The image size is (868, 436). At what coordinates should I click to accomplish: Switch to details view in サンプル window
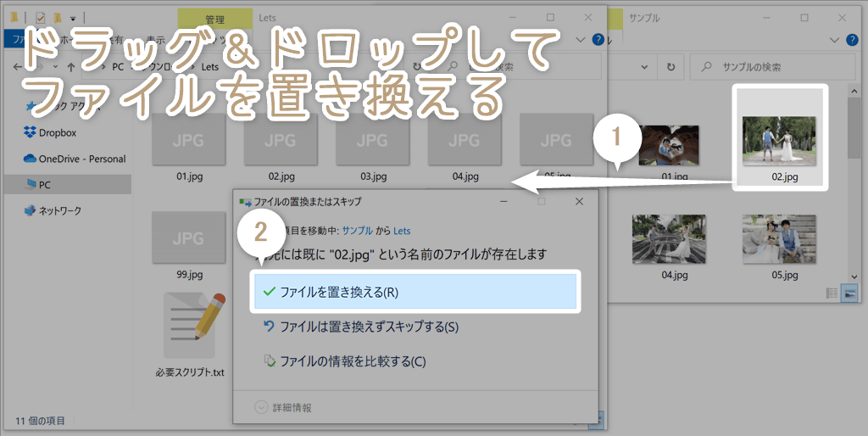(832, 293)
